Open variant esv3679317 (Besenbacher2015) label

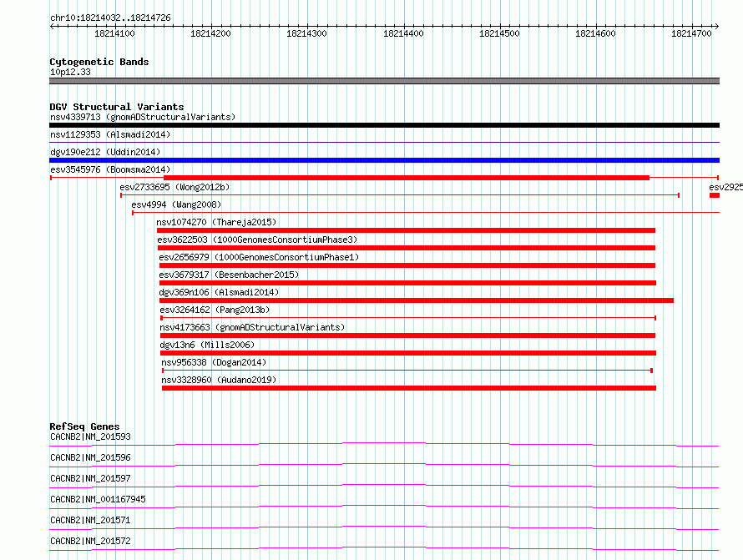click(x=229, y=275)
